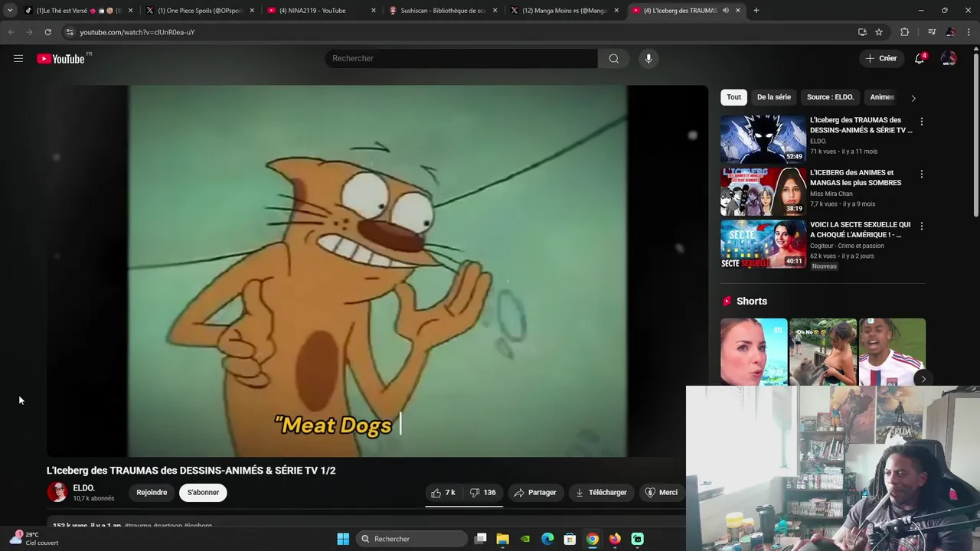Navigate back in Chrome

click(11, 32)
